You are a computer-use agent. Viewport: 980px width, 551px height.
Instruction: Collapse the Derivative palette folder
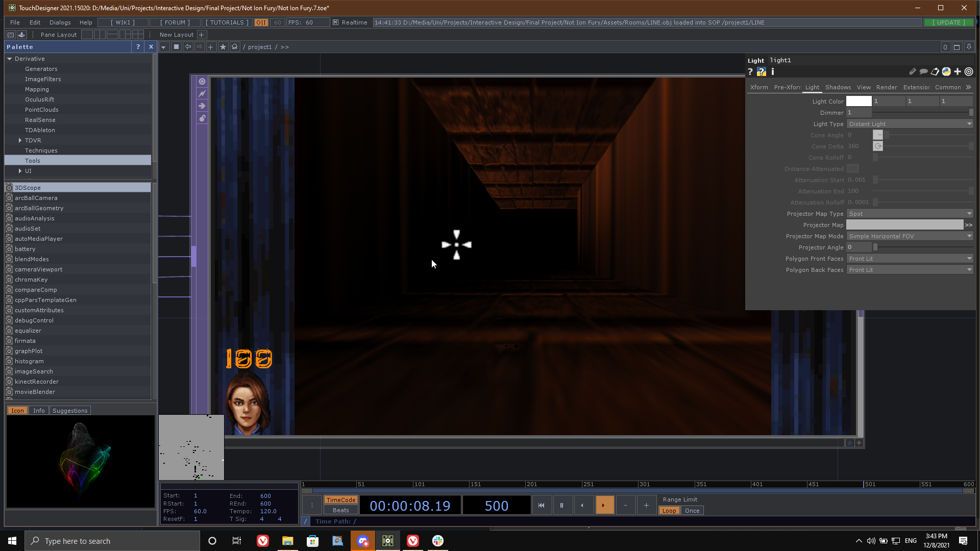tap(9, 59)
